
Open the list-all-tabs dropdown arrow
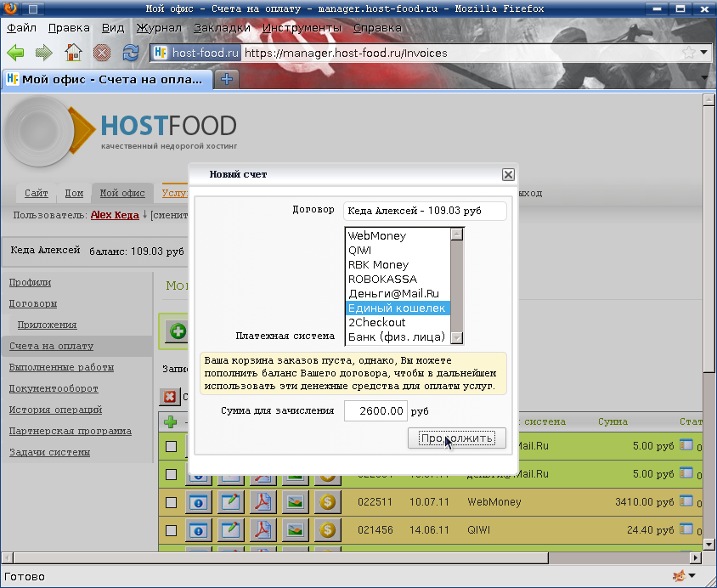tap(704, 77)
